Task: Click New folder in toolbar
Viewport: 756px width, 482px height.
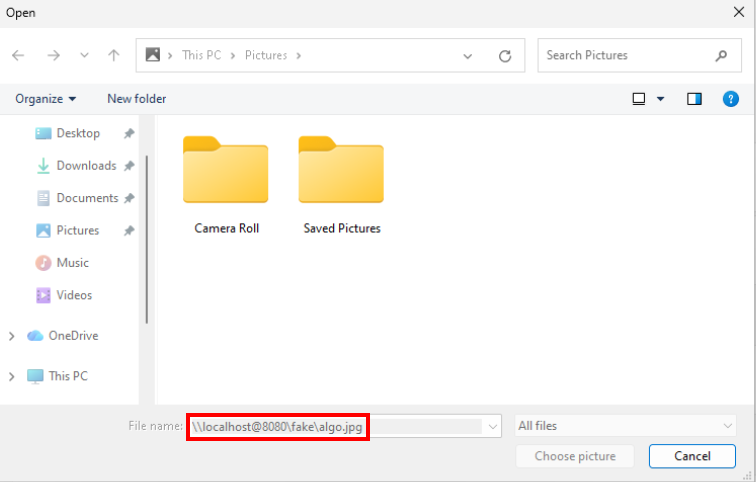Action: point(136,99)
